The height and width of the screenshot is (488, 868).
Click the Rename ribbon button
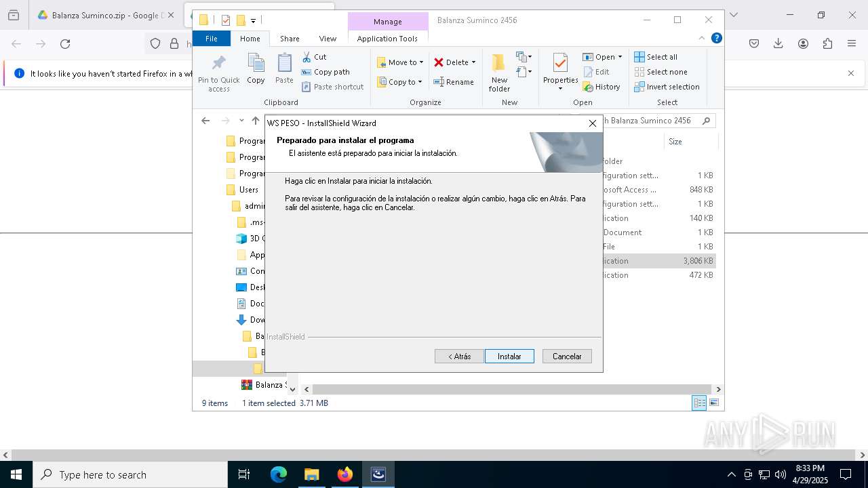(x=454, y=82)
